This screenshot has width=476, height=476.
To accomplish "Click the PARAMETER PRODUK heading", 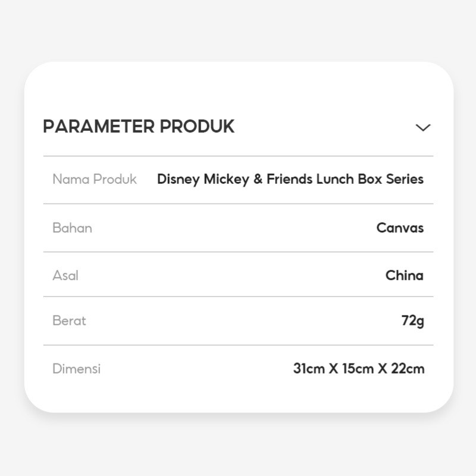I will pyautogui.click(x=139, y=126).
